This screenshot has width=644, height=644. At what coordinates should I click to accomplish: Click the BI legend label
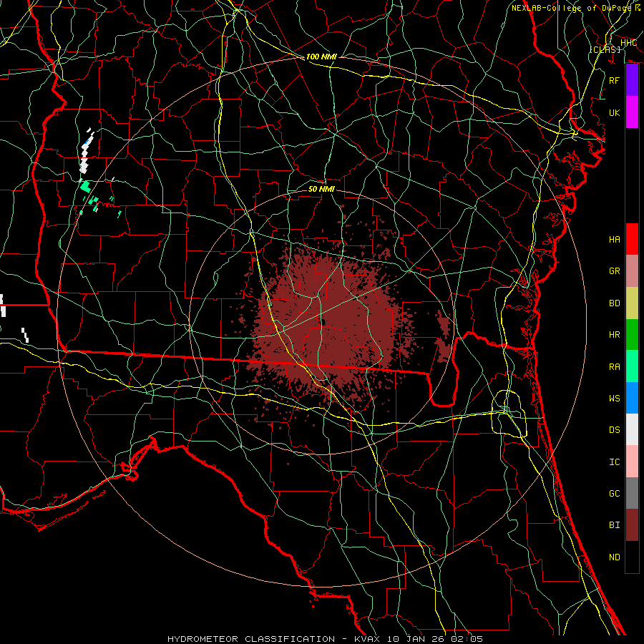[x=615, y=525]
